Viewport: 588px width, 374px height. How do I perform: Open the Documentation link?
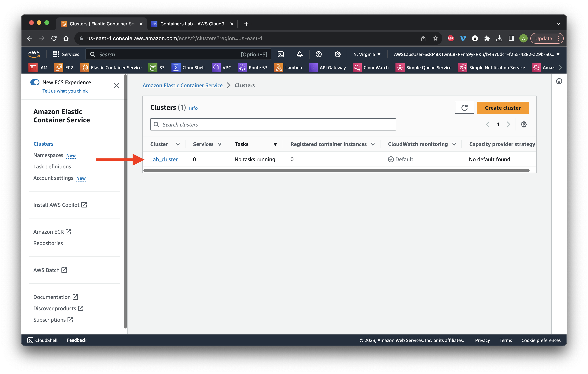click(56, 297)
